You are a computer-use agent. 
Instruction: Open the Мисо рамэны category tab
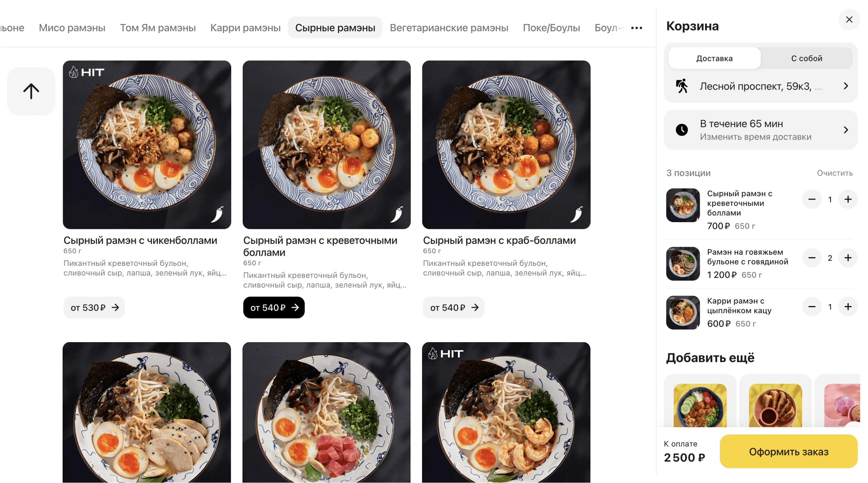pos(72,28)
